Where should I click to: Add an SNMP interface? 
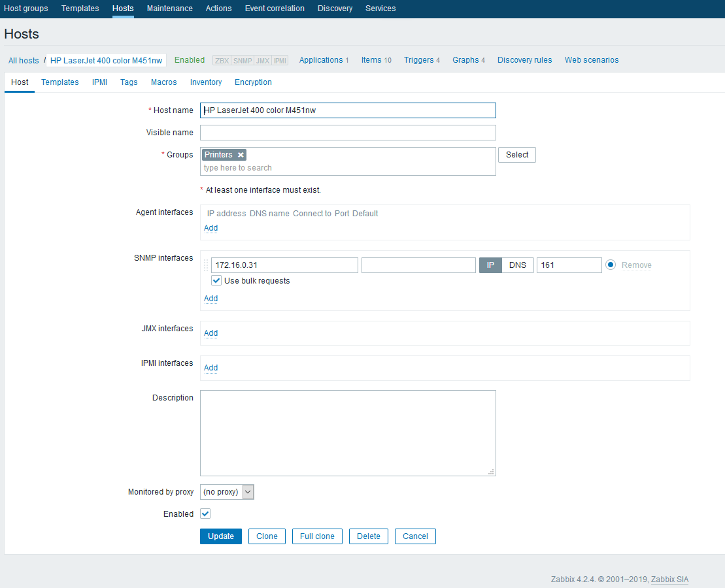pyautogui.click(x=211, y=299)
